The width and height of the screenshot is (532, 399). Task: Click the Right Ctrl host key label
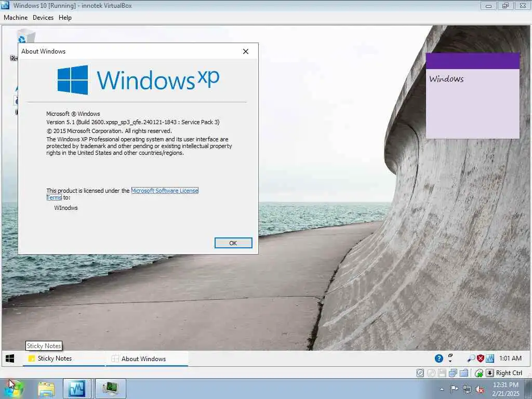point(509,373)
